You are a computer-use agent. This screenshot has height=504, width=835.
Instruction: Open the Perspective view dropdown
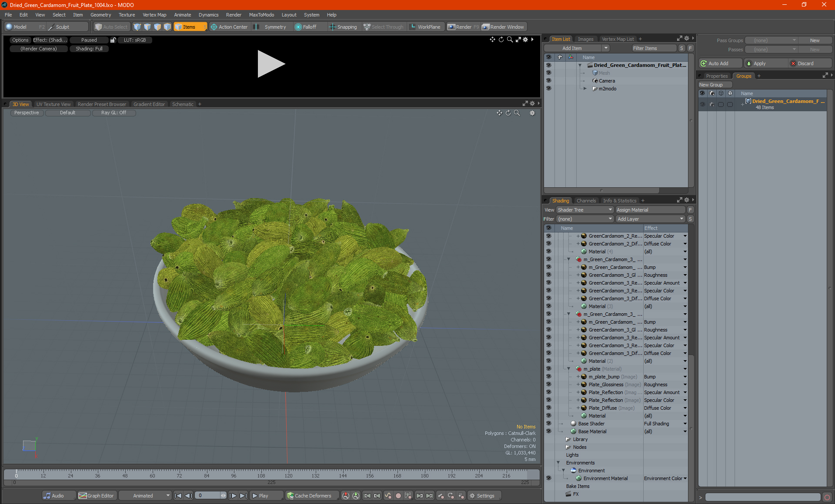(x=27, y=113)
